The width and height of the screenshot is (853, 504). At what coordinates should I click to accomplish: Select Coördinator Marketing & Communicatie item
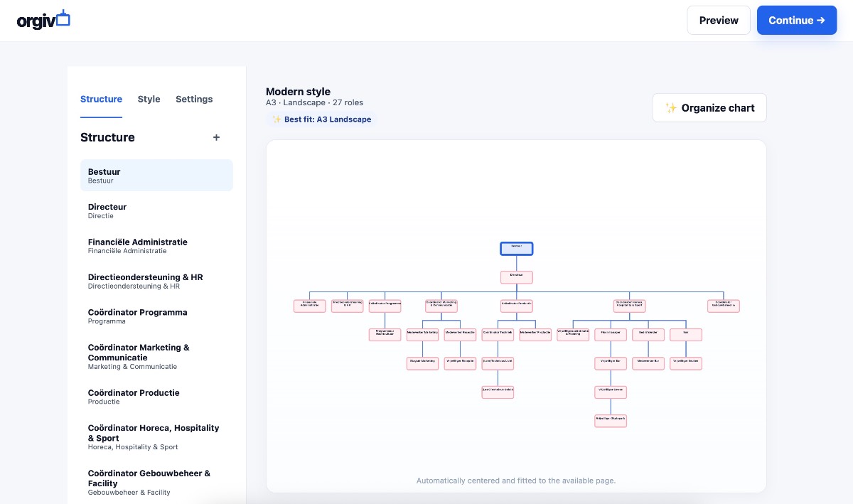click(156, 356)
